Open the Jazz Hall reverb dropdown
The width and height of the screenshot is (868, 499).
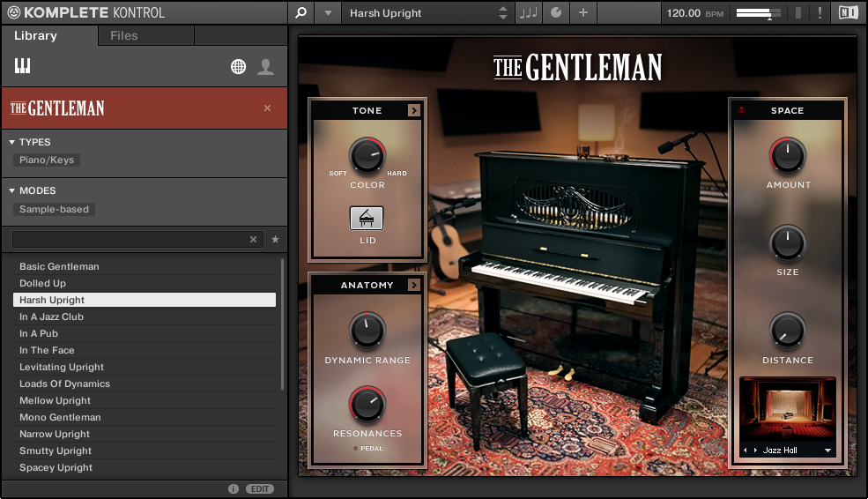[x=827, y=451]
